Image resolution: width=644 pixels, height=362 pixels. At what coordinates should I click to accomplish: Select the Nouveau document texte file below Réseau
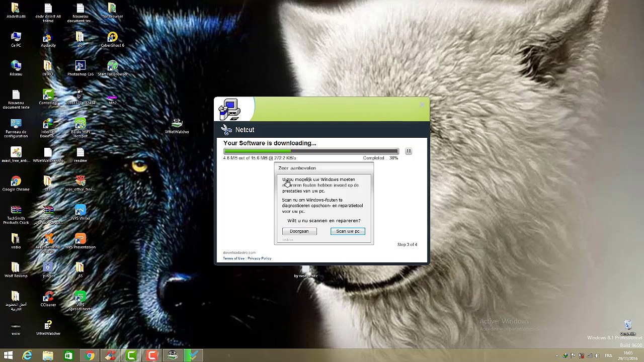(x=16, y=100)
